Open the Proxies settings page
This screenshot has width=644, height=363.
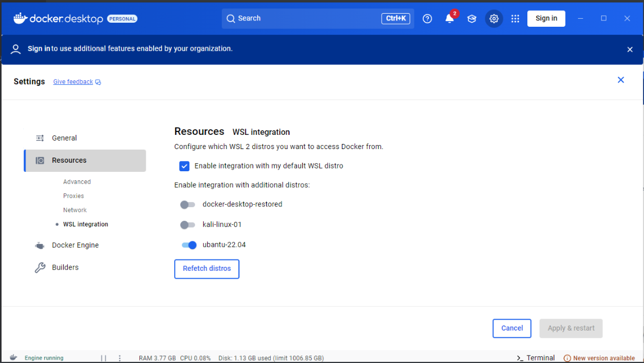(x=73, y=196)
